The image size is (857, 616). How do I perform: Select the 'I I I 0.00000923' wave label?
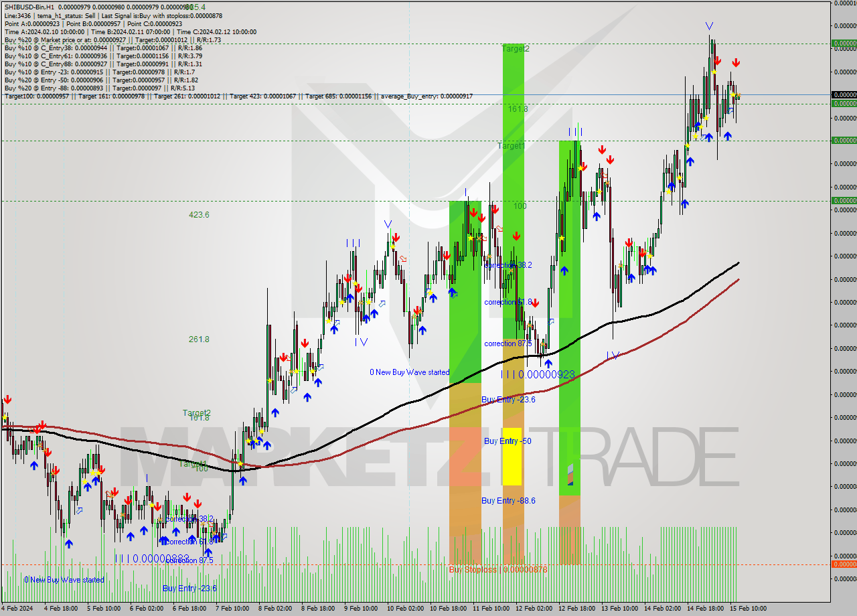[x=538, y=375]
